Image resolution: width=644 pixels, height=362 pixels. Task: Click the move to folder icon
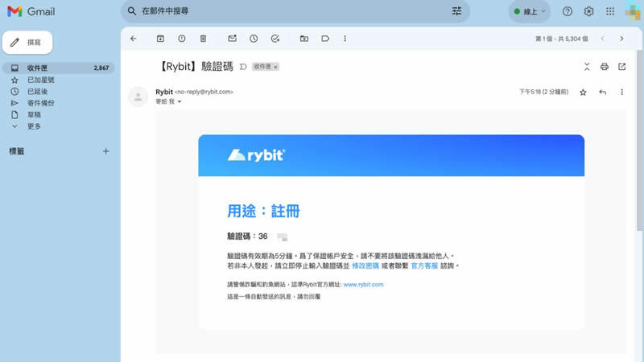[303, 38]
